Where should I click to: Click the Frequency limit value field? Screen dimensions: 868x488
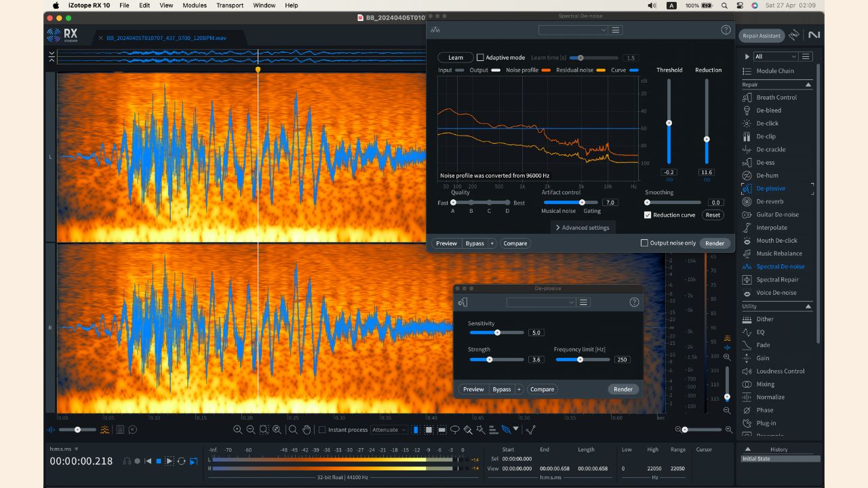622,359
